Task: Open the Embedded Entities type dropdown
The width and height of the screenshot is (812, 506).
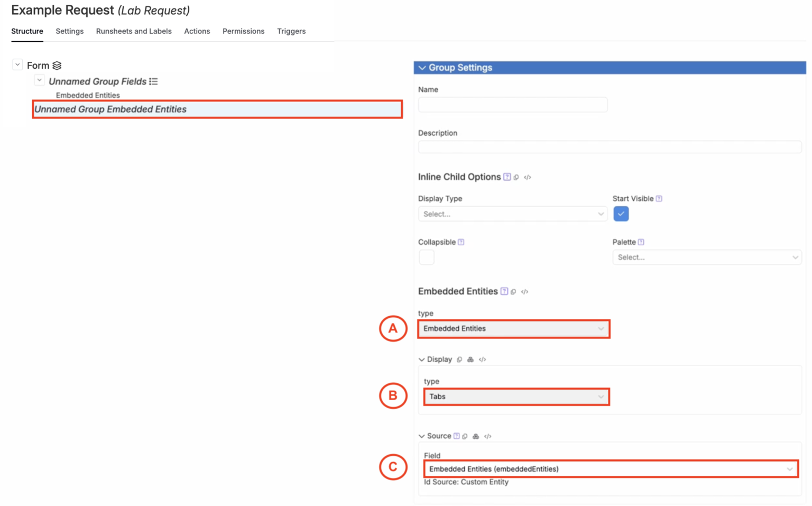Action: [x=513, y=329]
